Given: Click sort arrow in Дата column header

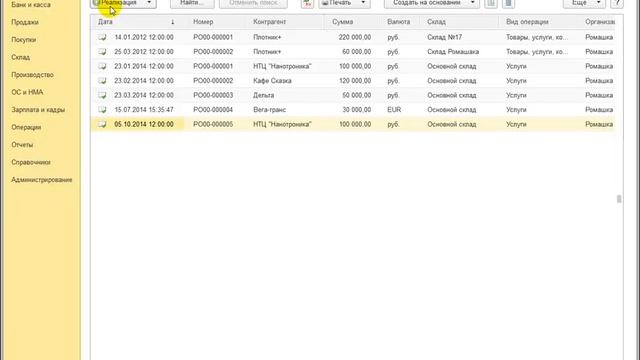Looking at the screenshot, I should point(173,22).
